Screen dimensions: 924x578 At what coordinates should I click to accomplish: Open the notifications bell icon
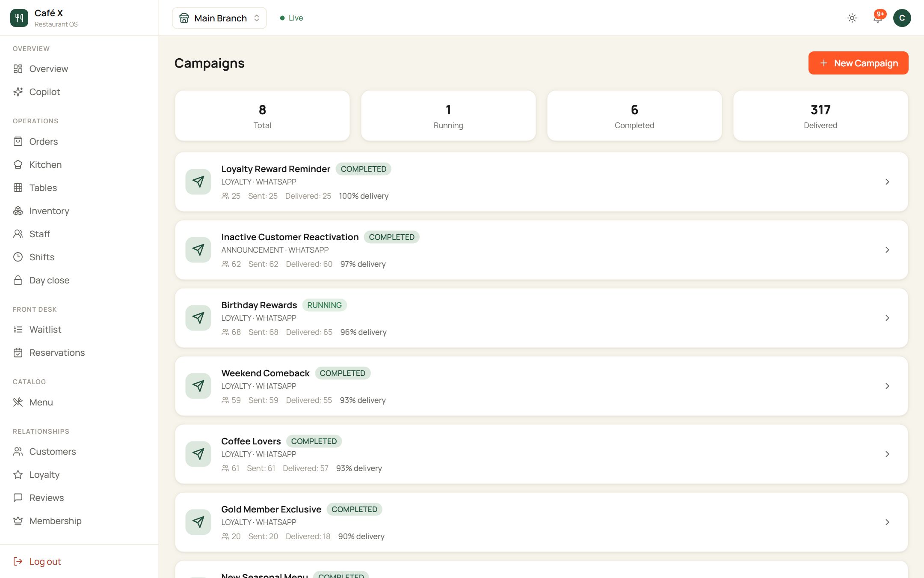[877, 18]
